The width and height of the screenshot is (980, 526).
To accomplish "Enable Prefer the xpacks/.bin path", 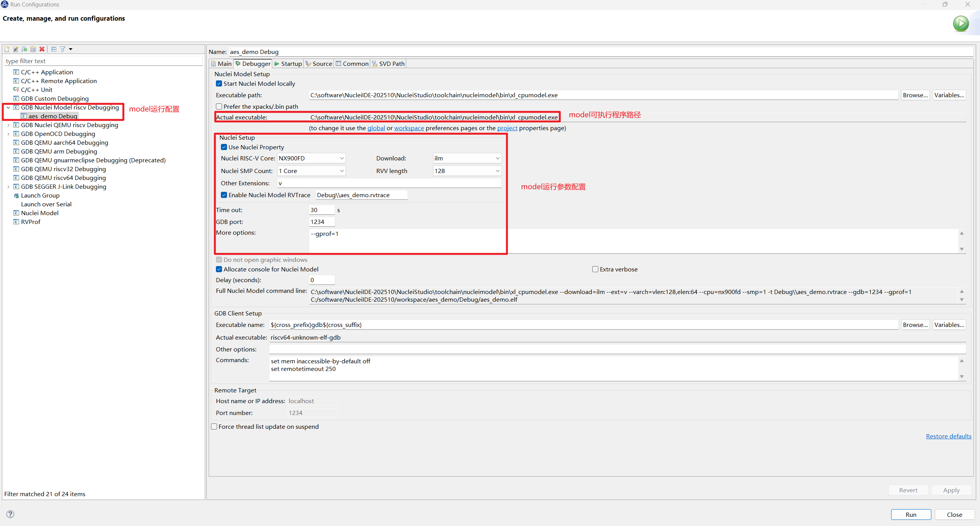I will point(219,106).
